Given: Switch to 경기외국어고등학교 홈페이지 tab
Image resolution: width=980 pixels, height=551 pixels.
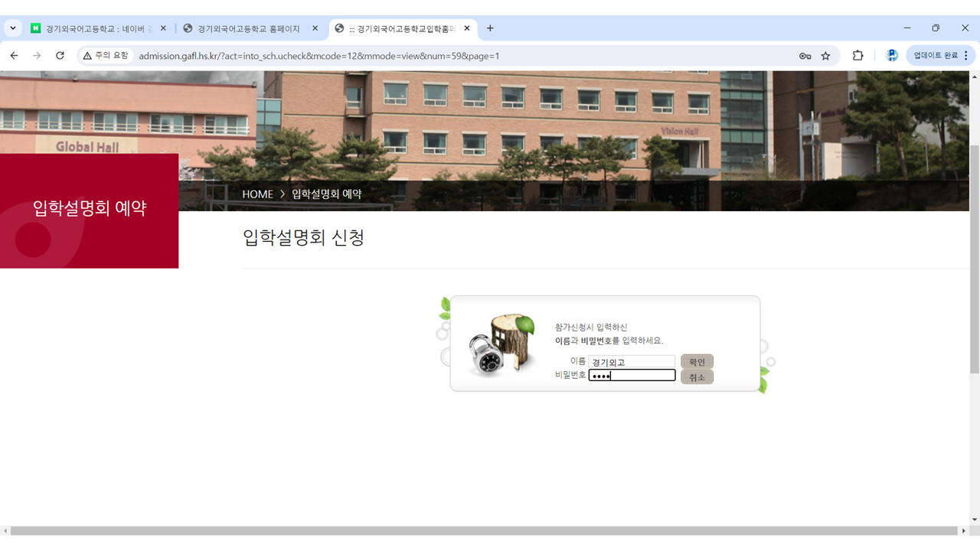Looking at the screenshot, I should (x=245, y=28).
